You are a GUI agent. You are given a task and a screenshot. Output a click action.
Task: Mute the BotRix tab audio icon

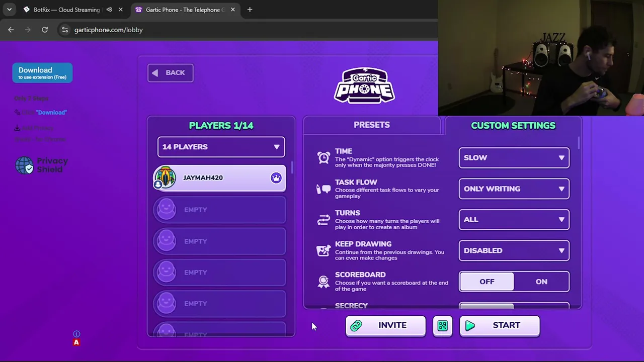[x=109, y=10]
